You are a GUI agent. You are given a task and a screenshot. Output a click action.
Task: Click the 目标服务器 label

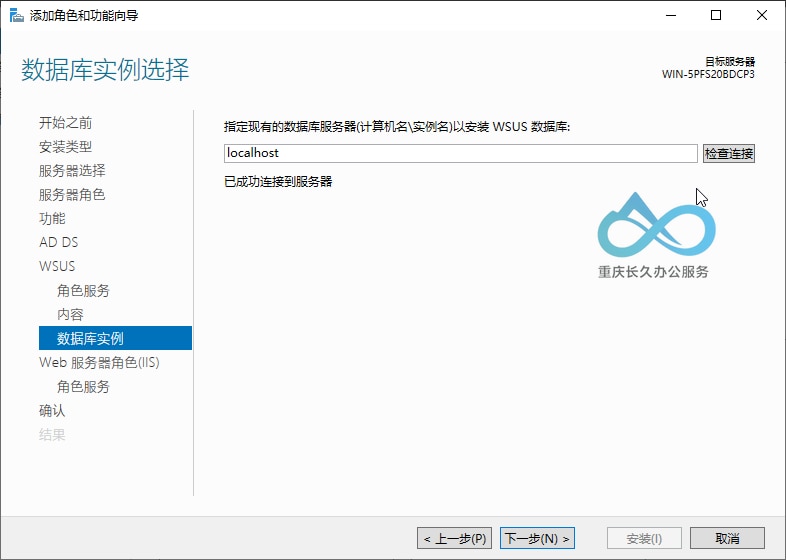tap(730, 62)
